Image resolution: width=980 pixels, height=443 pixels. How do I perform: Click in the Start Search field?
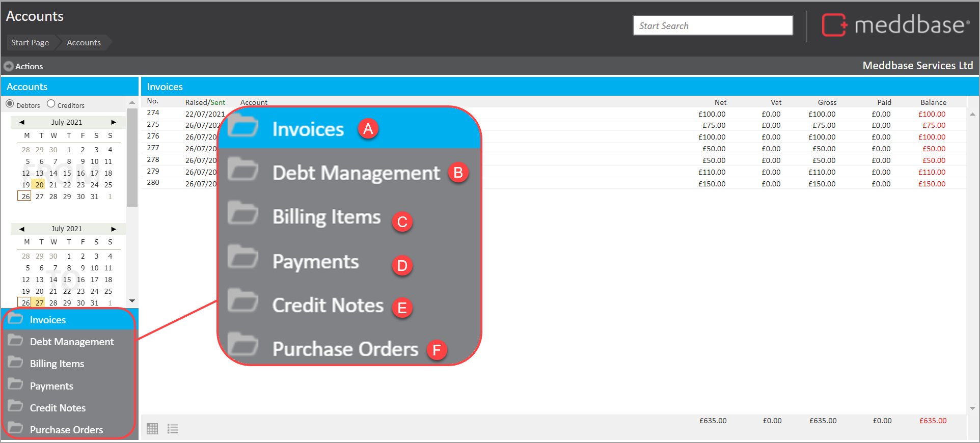[713, 25]
